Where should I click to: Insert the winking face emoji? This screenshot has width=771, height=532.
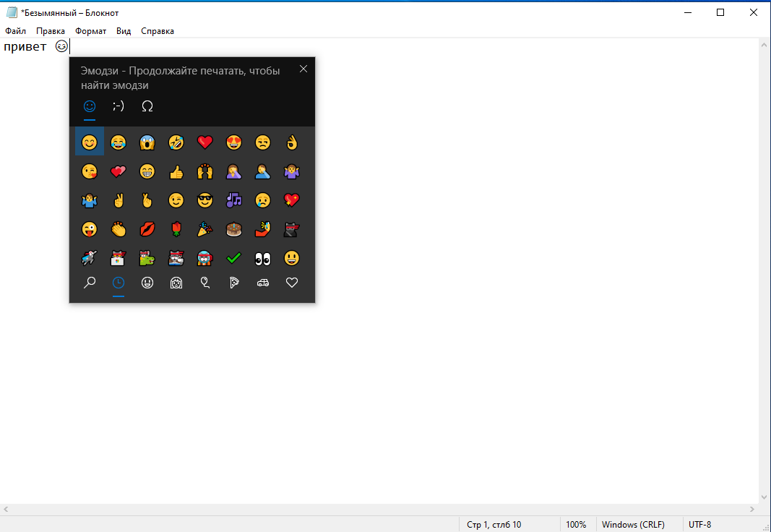pyautogui.click(x=176, y=201)
